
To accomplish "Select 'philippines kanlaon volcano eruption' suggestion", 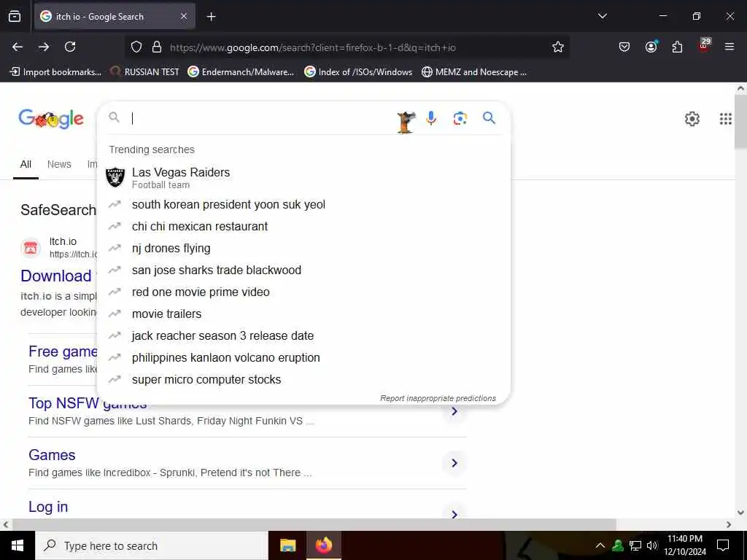I will click(x=303, y=357).
